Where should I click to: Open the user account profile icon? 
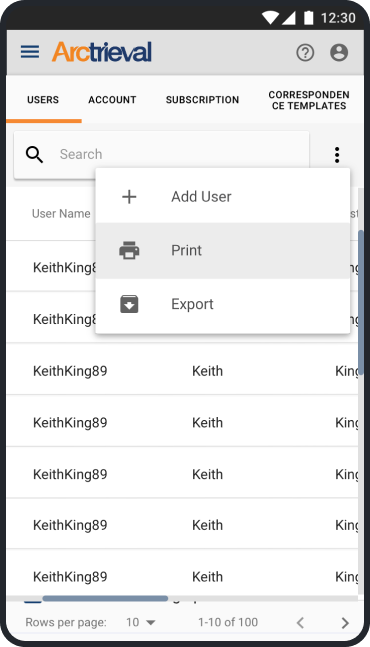coord(339,53)
